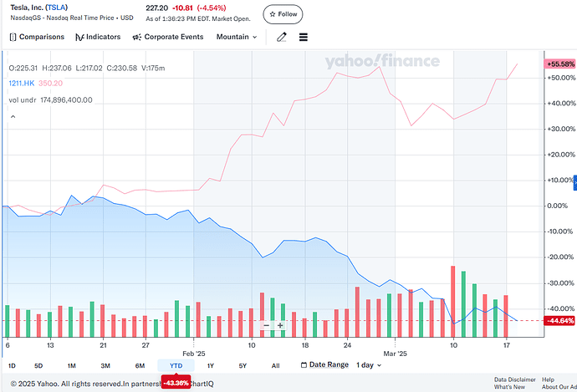Viewport: 577px width, 392px height.
Task: Click the Feb '25 axis label
Action: pos(194,354)
